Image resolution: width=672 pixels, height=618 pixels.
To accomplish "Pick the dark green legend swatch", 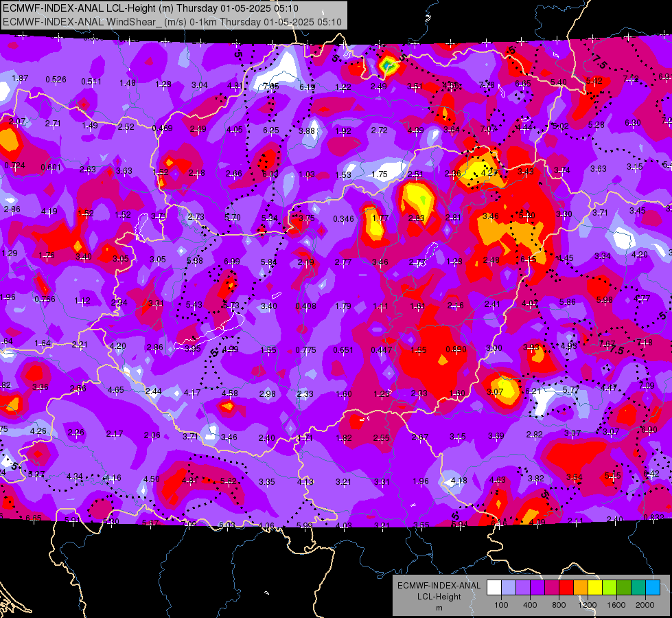I will coord(624,587).
